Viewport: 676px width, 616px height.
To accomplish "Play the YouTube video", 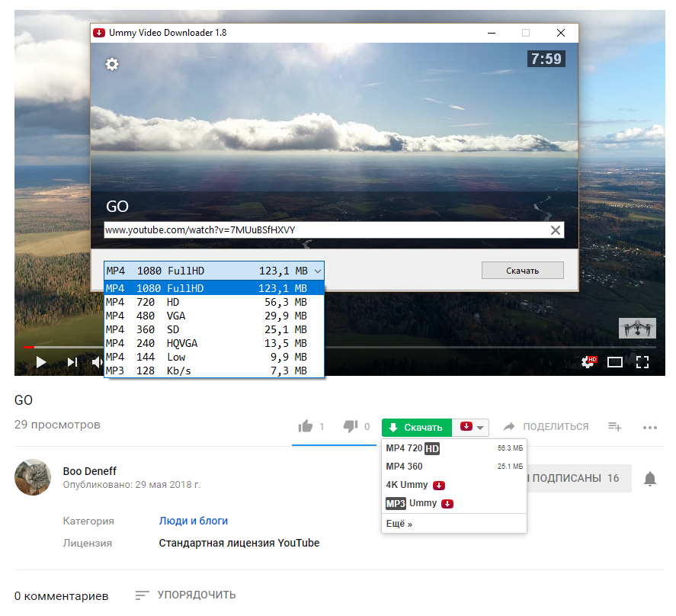I will 41,362.
